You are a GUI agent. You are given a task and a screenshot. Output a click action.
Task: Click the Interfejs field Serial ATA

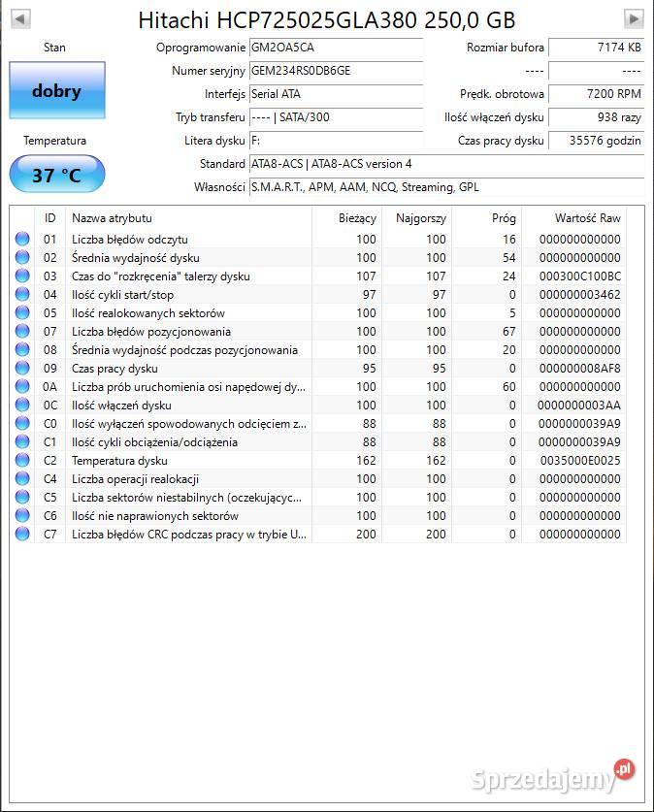(336, 94)
